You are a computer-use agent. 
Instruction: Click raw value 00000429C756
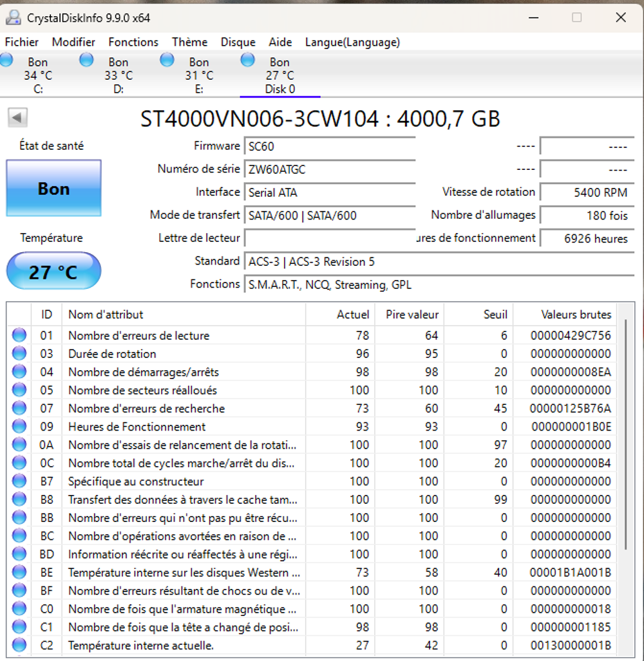pyautogui.click(x=570, y=335)
